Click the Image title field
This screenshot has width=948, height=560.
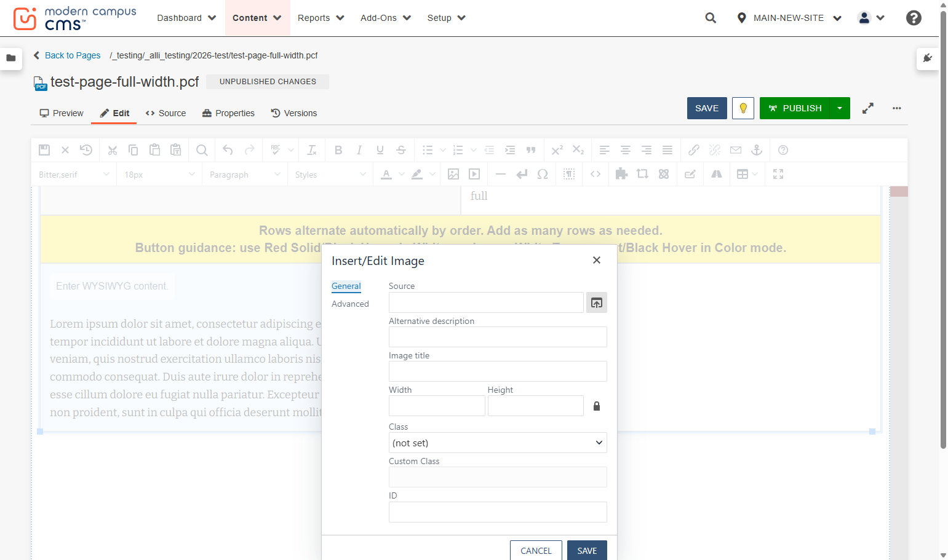coord(498,371)
